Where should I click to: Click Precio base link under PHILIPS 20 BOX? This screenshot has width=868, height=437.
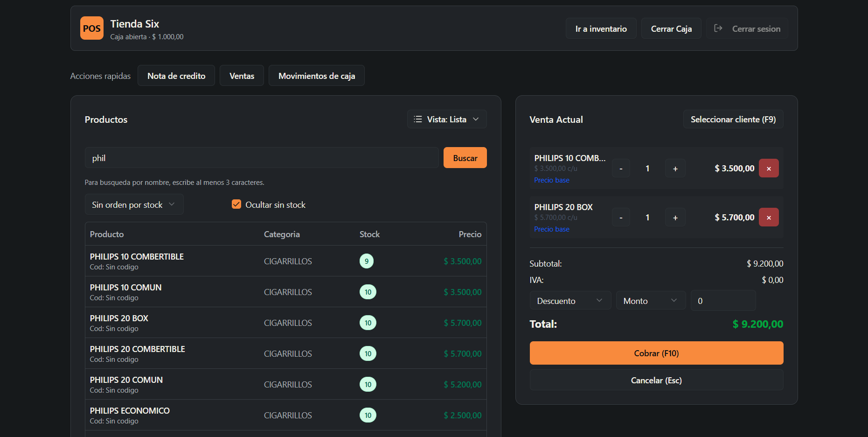coord(552,229)
